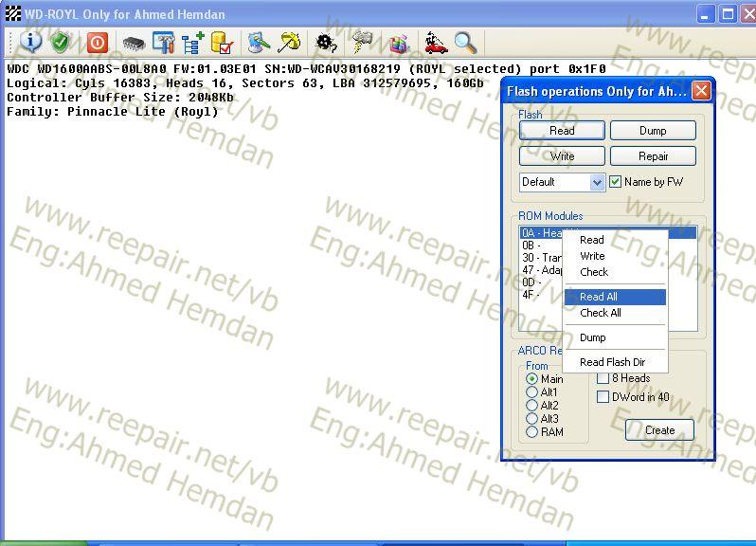Uncheck the Name by FW checkbox

[x=616, y=182]
